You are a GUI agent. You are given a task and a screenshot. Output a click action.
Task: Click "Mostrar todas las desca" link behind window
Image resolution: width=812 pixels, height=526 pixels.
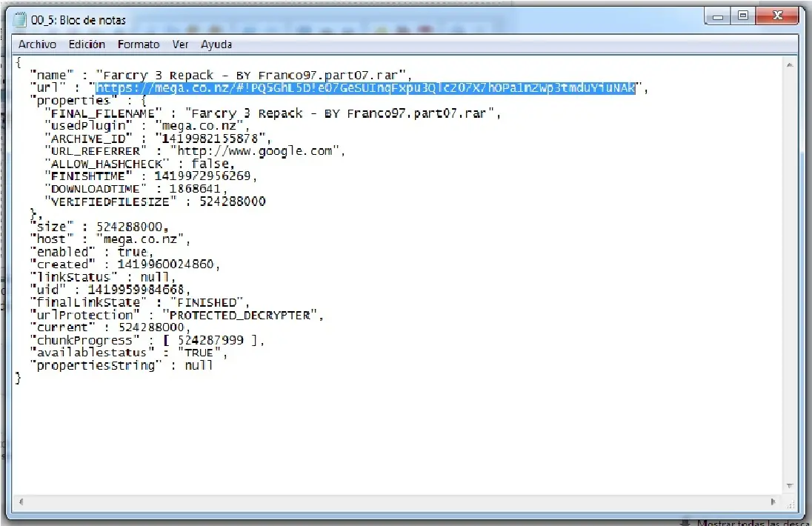[x=753, y=522]
